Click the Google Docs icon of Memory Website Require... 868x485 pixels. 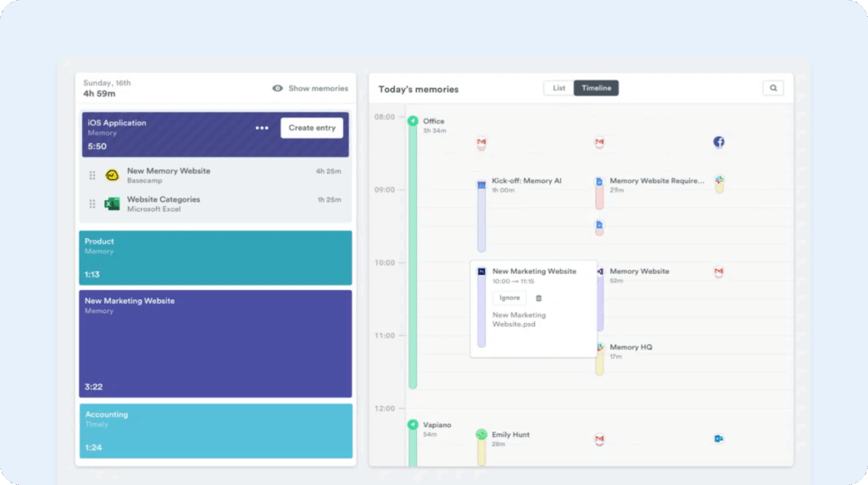point(599,181)
